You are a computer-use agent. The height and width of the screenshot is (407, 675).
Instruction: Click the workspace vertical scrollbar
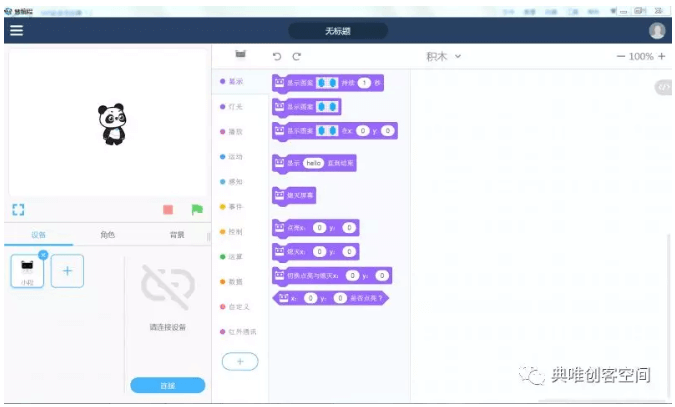669,317
